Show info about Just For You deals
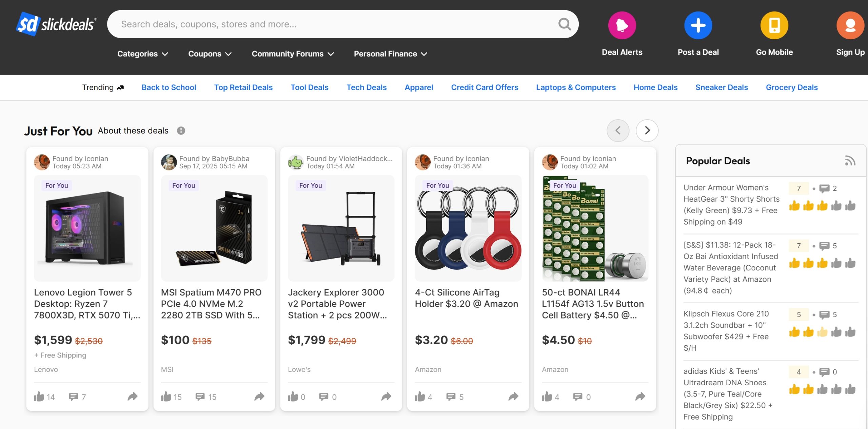The width and height of the screenshot is (868, 429). pos(181,131)
